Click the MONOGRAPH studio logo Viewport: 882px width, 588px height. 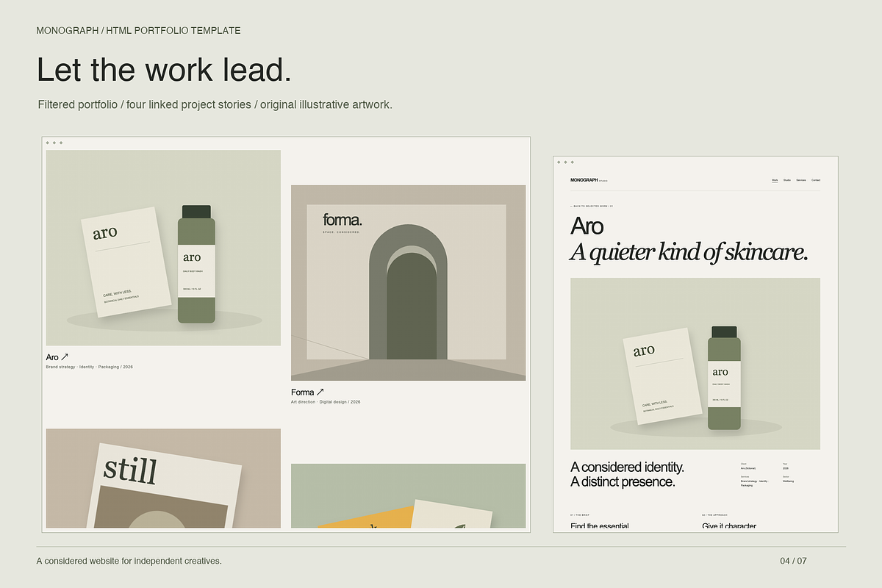[x=589, y=180]
